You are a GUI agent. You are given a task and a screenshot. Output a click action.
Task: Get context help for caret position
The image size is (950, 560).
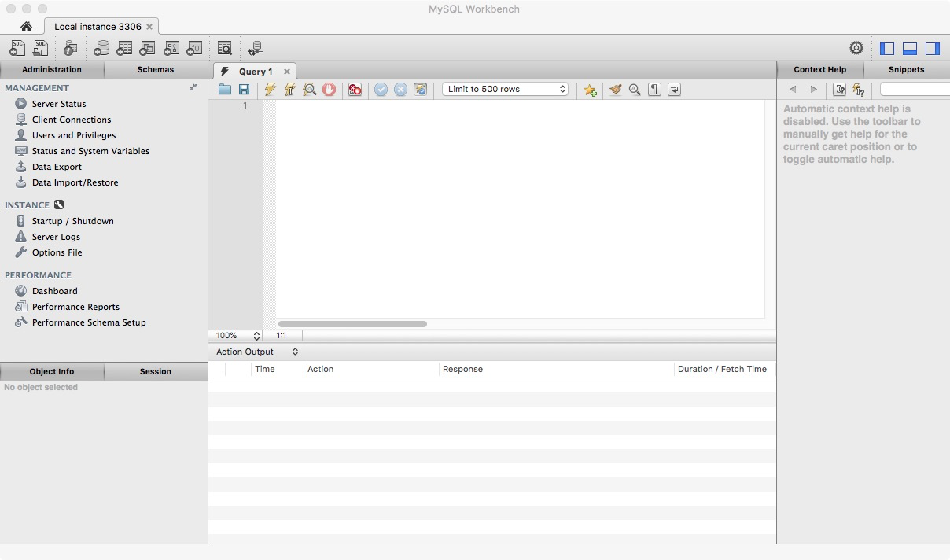839,90
